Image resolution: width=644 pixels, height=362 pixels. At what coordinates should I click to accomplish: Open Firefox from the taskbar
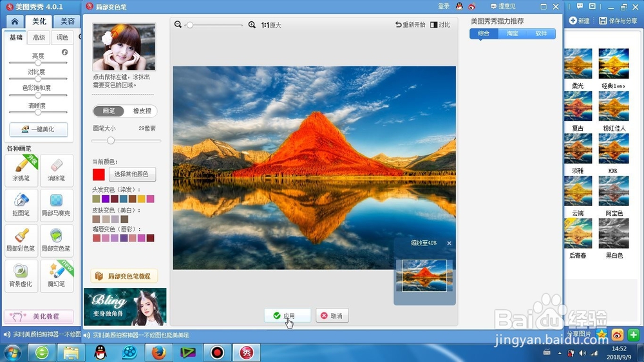coord(158,352)
